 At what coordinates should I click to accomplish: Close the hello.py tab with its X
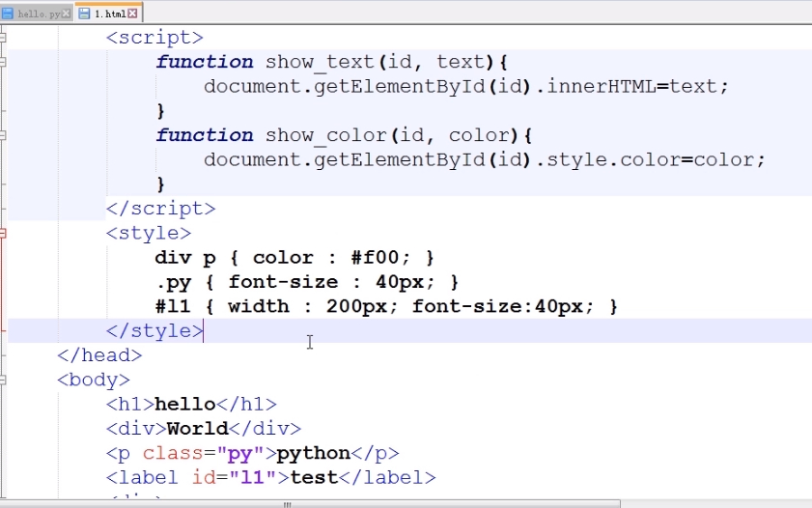click(x=67, y=14)
